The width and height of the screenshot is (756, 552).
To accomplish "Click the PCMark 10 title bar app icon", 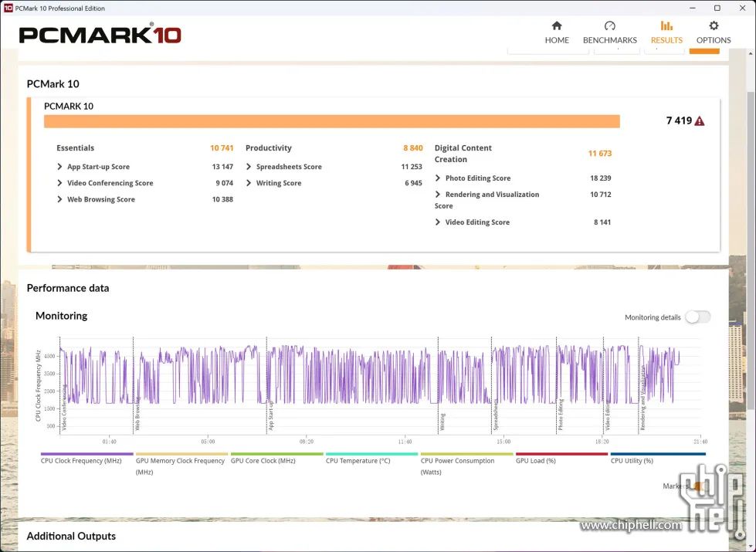I will tap(8, 8).
